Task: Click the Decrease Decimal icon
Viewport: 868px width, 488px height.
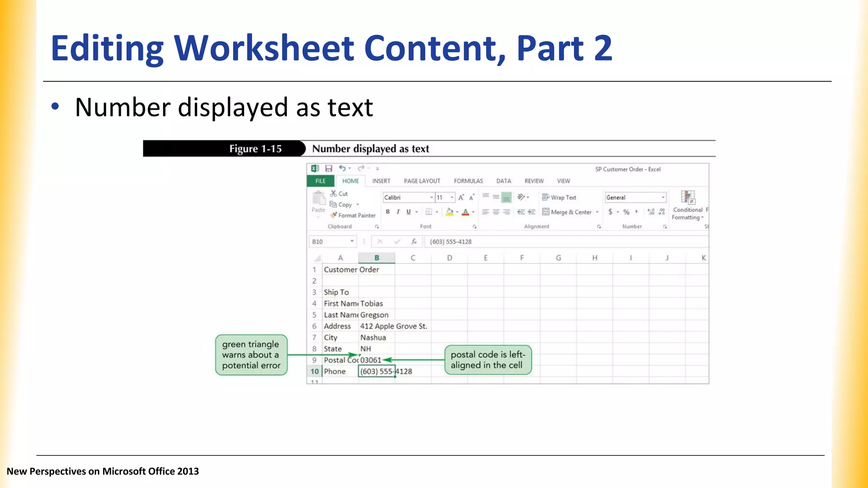Action: coord(662,212)
